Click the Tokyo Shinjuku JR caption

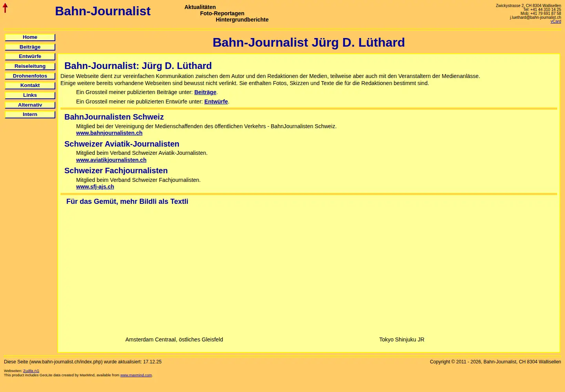coord(402,339)
